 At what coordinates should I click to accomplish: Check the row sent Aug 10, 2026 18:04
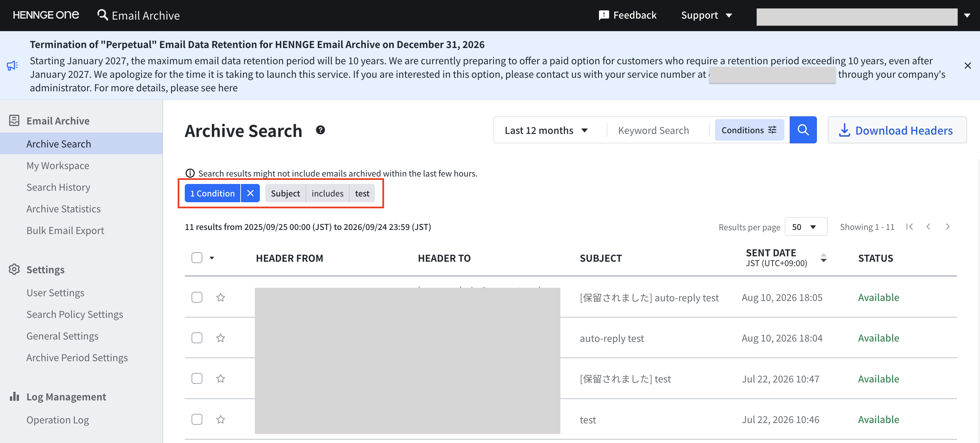coord(197,338)
